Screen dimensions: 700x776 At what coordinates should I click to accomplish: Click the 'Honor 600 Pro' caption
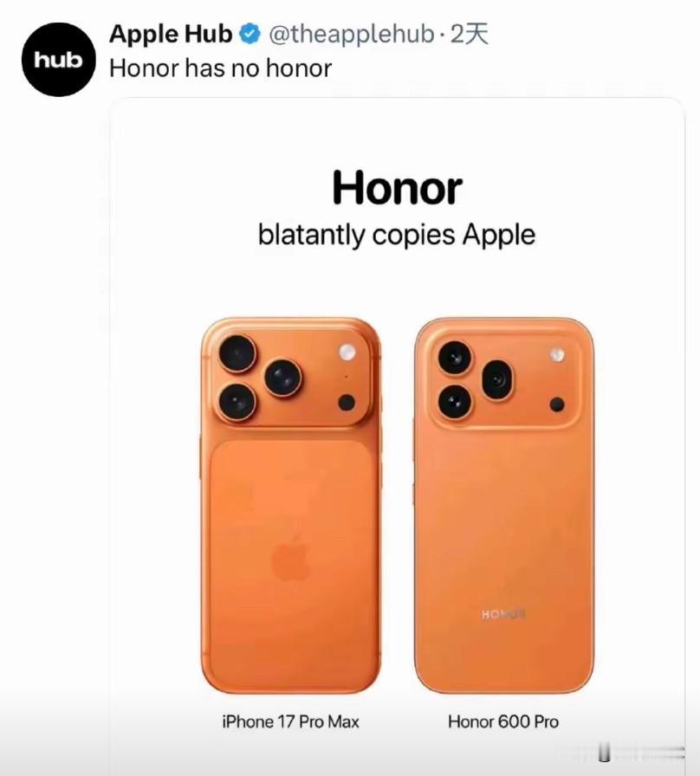[503, 722]
